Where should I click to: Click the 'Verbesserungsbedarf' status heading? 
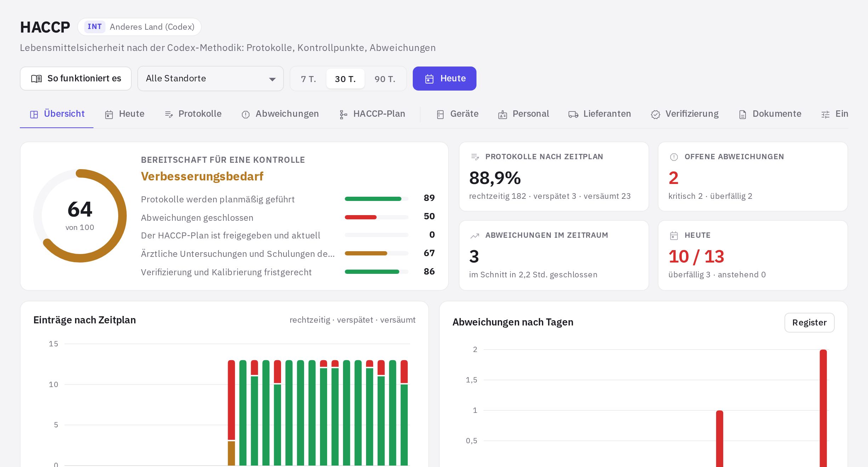point(202,176)
